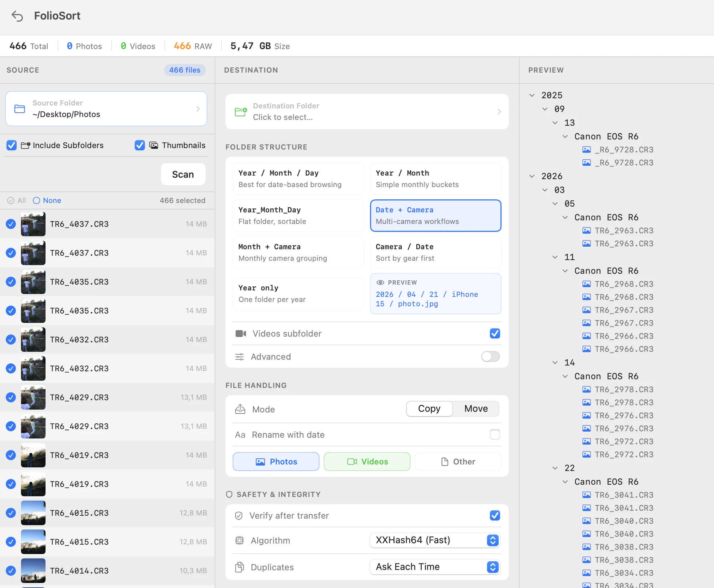714x588 pixels.
Task: Click the Scan button
Action: tap(183, 174)
